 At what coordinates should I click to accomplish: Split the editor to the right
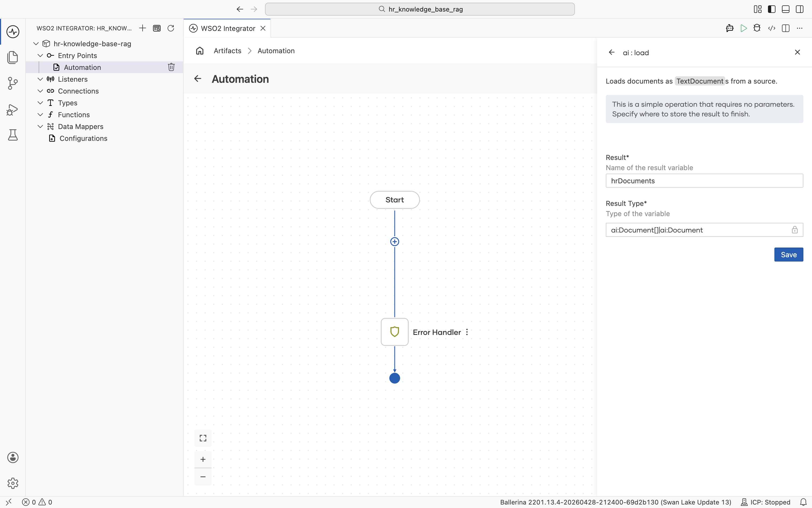(x=785, y=28)
